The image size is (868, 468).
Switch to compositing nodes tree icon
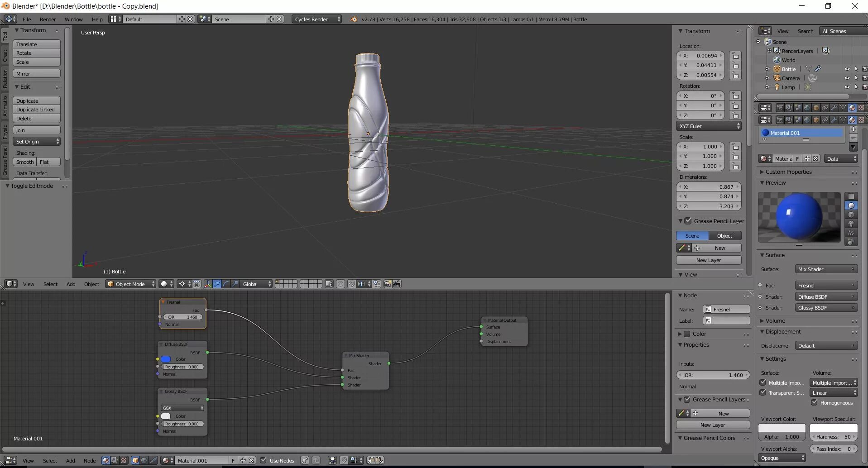pyautogui.click(x=115, y=460)
